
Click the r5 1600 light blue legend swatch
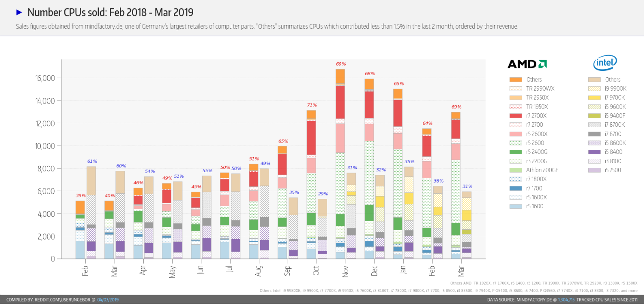pyautogui.click(x=515, y=207)
